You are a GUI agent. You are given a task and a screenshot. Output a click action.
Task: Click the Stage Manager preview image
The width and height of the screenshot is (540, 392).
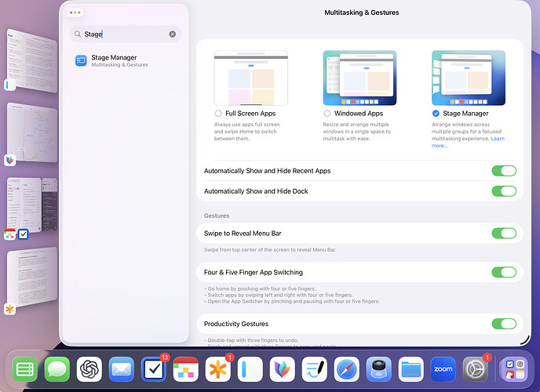[469, 78]
